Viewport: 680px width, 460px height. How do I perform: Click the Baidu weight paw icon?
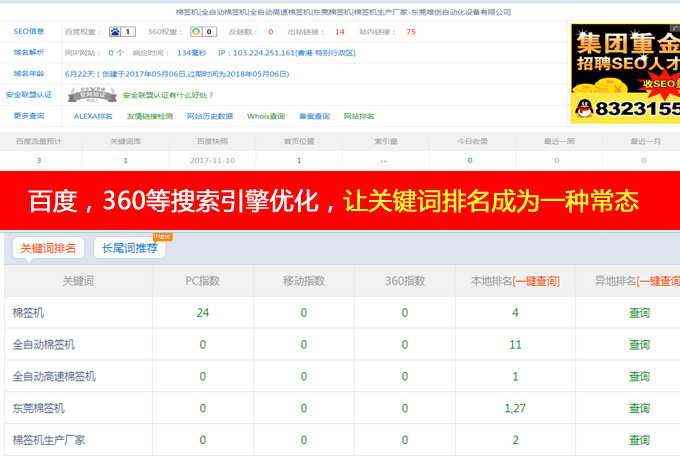tap(116, 32)
